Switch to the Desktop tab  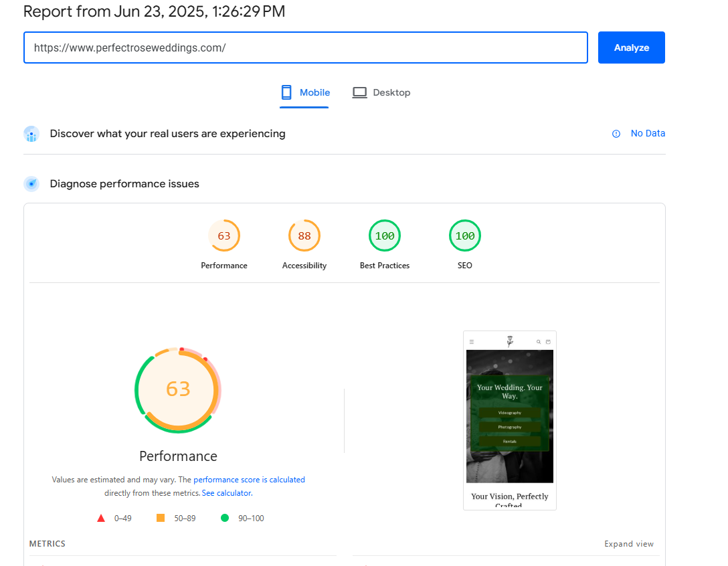[381, 92]
